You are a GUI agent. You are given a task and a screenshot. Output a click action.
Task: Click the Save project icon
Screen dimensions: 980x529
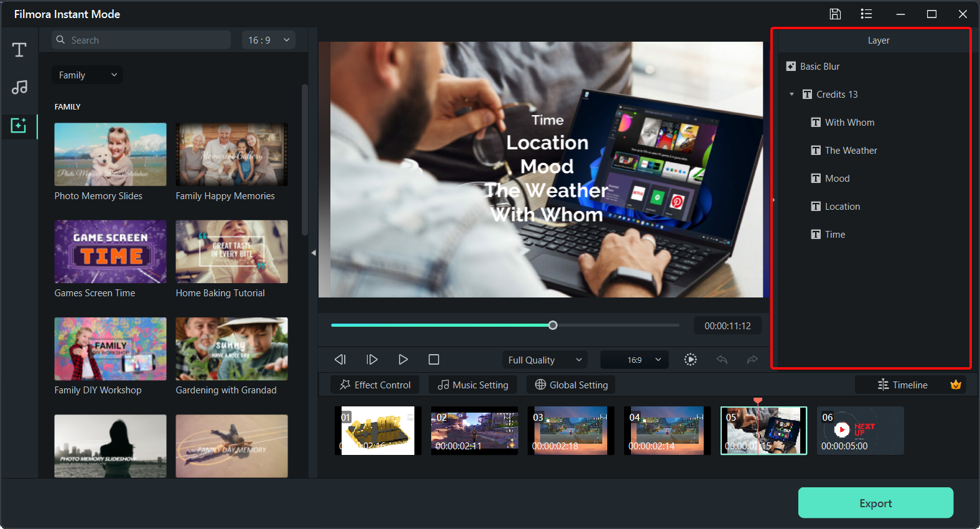[835, 14]
